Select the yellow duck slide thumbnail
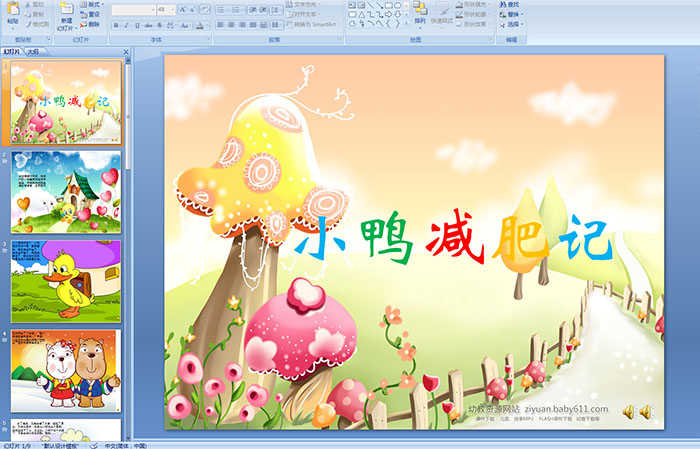700x449 pixels. [66, 281]
